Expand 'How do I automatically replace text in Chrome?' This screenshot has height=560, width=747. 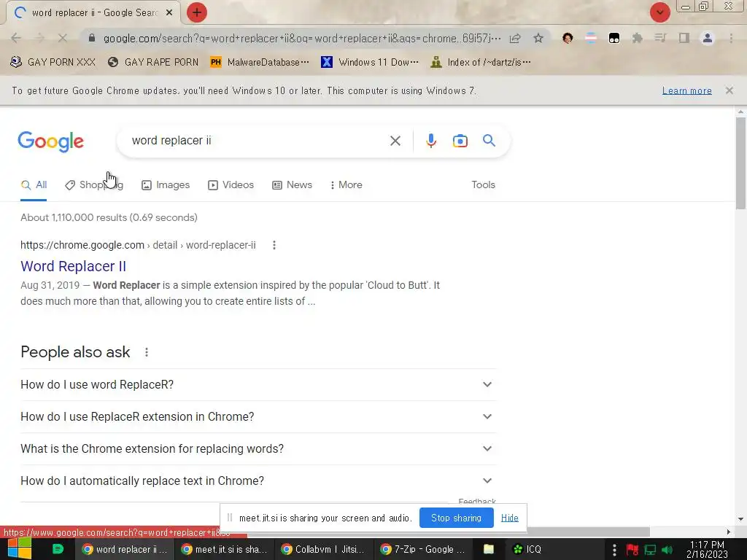(x=258, y=481)
